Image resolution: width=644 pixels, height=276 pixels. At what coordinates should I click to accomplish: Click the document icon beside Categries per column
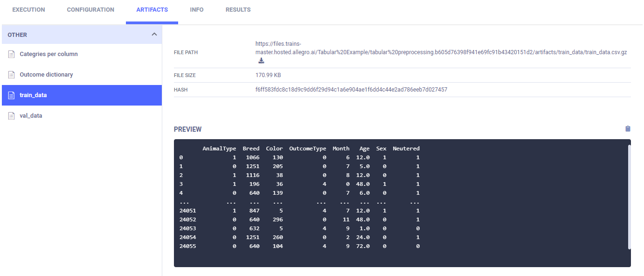pos(12,54)
